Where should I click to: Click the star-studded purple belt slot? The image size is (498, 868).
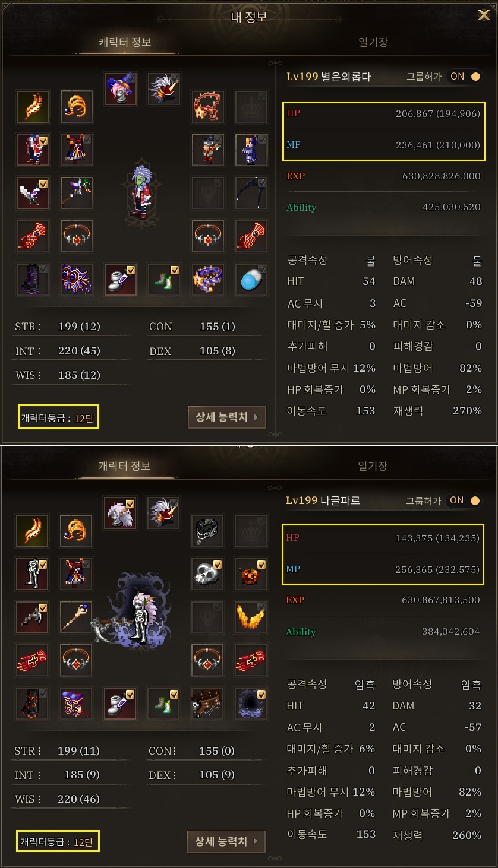[208, 280]
